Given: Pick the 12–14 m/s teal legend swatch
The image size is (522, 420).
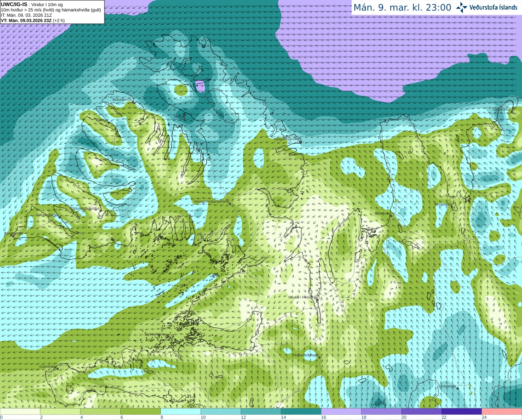Looking at the screenshot, I should [261, 411].
